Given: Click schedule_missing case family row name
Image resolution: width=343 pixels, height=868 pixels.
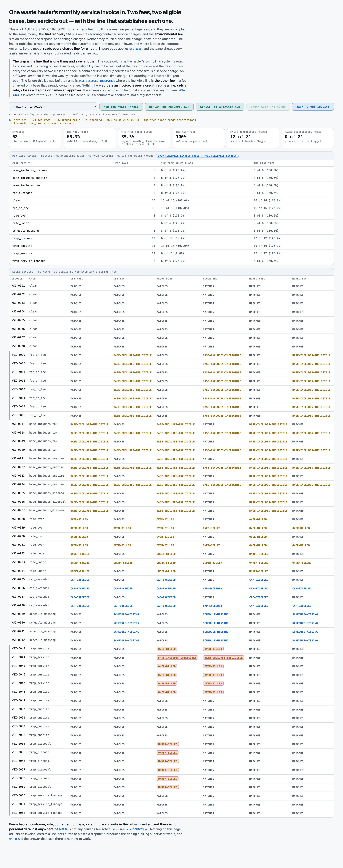Looking at the screenshot, I should (26, 231).
